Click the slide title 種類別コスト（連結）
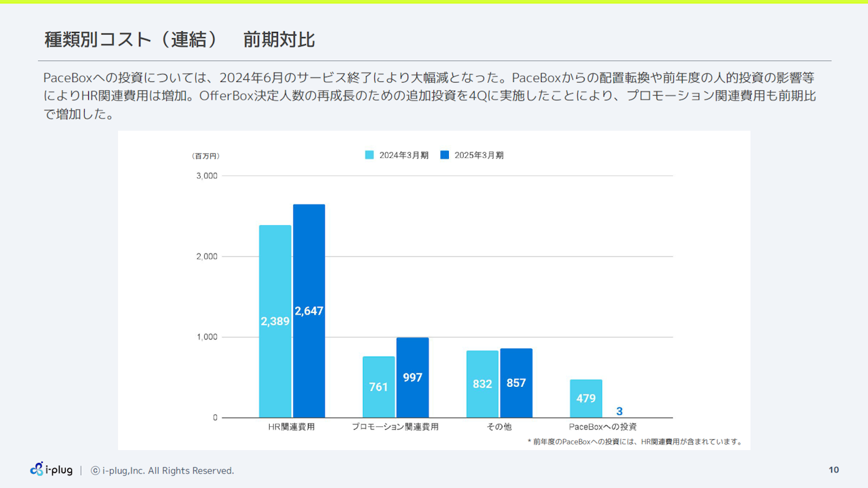Viewport: 868px width, 488px height. point(131,39)
